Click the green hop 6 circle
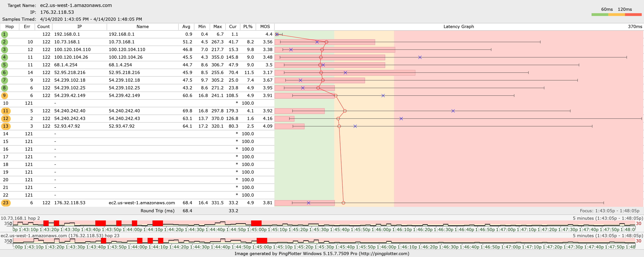This screenshot has width=644, height=257. tap(4, 73)
